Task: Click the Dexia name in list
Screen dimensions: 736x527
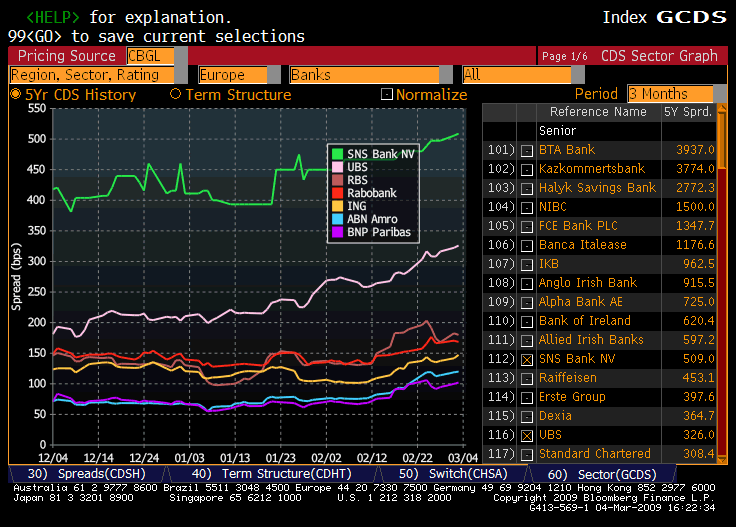Action: [x=555, y=416]
